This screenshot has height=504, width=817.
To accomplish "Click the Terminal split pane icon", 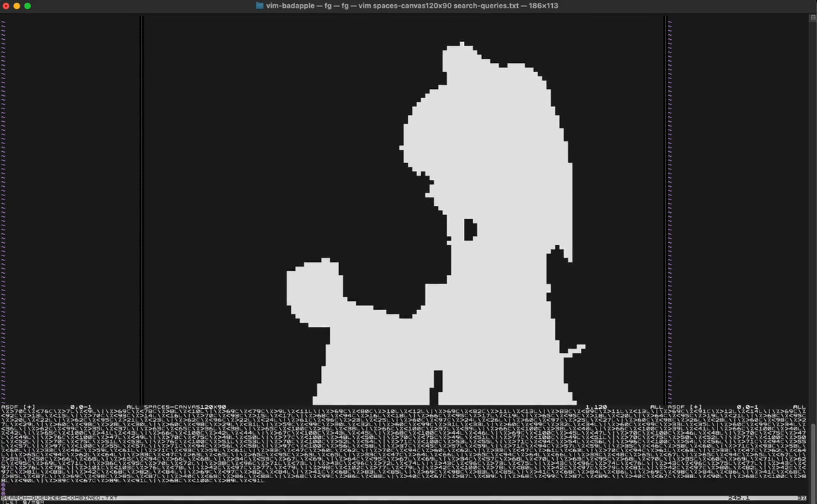I will pos(812,17).
